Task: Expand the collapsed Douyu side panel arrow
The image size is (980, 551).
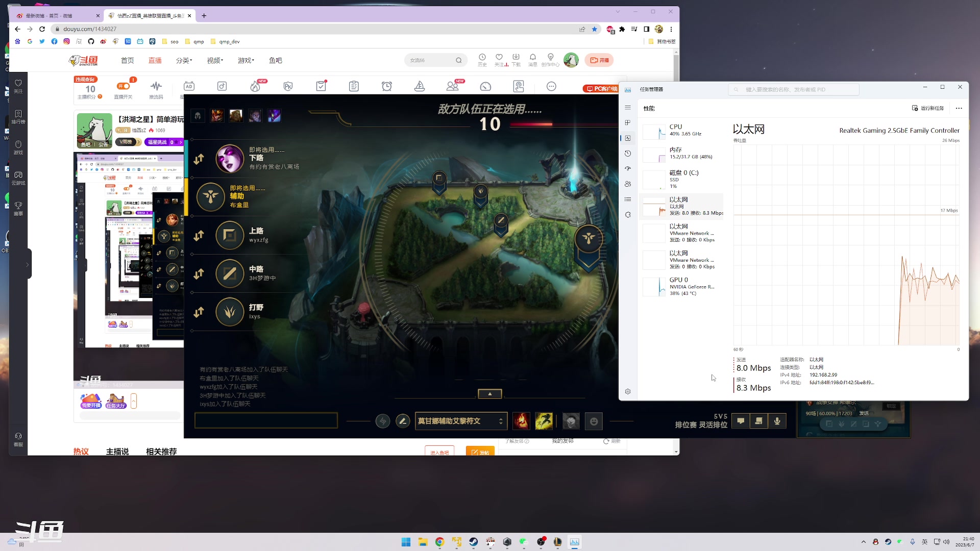Action: (x=27, y=264)
